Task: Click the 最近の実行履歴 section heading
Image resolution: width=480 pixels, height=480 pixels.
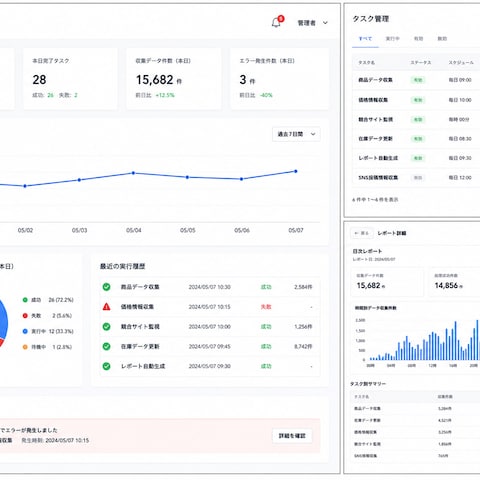Action: pyautogui.click(x=123, y=266)
